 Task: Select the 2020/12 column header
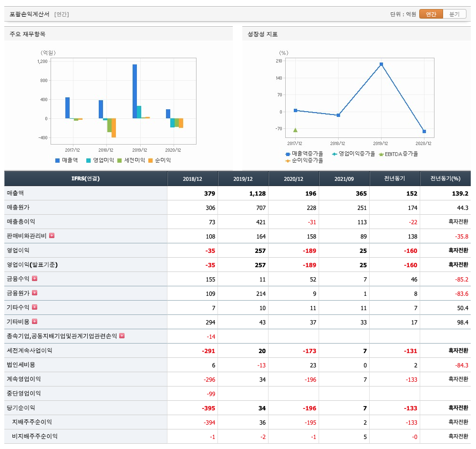(x=293, y=178)
